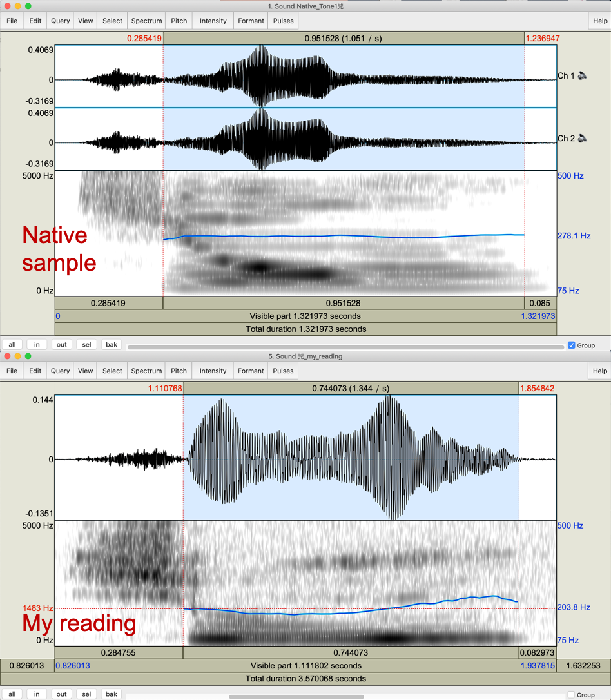Click horizontal scrollbar thumb in my_reading window
The image size is (611, 700).
pos(296,696)
